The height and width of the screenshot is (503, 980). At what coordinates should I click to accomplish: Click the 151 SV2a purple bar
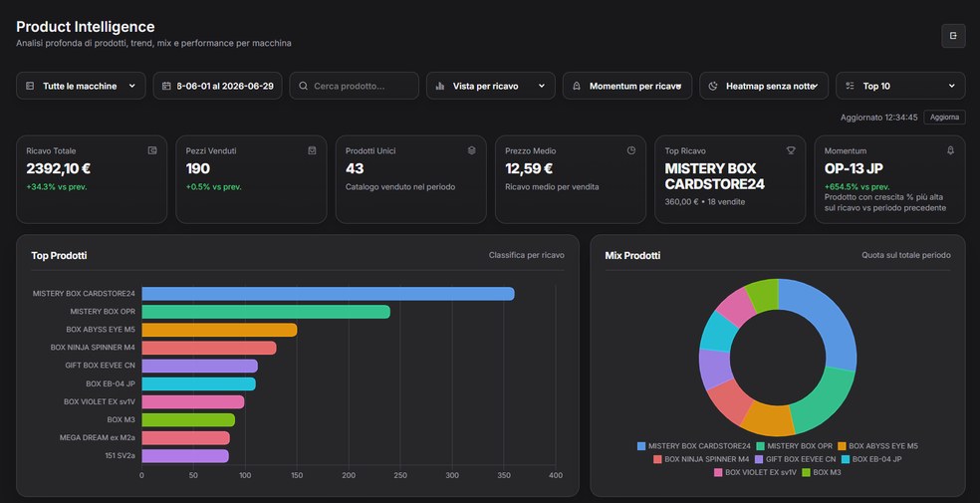pyautogui.click(x=185, y=456)
